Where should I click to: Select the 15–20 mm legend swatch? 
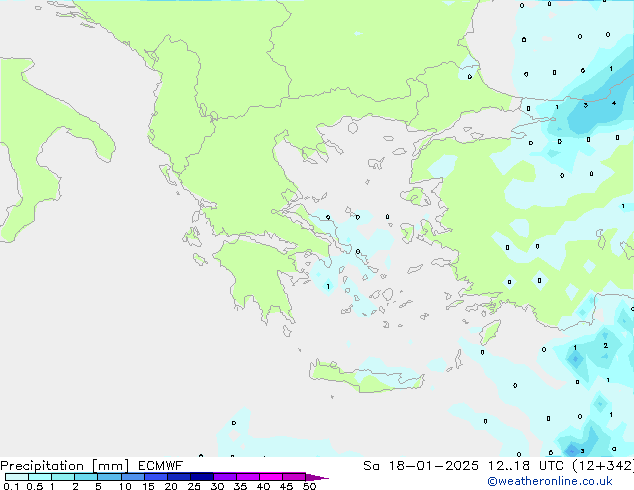[156, 477]
